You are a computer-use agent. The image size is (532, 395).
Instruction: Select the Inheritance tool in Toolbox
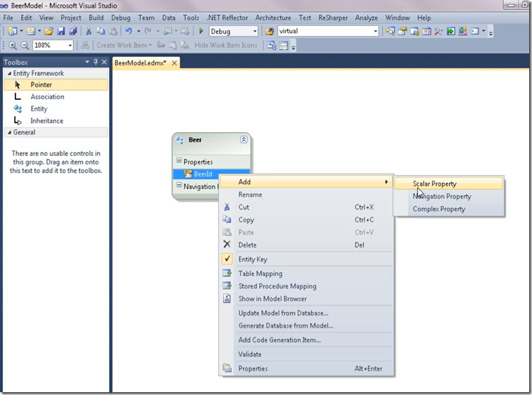click(x=56, y=121)
